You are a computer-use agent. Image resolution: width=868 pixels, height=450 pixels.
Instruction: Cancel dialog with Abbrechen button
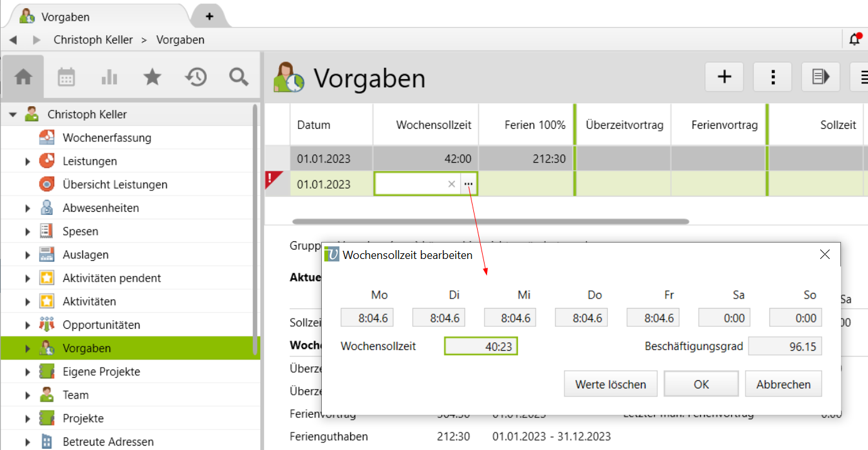click(x=783, y=384)
